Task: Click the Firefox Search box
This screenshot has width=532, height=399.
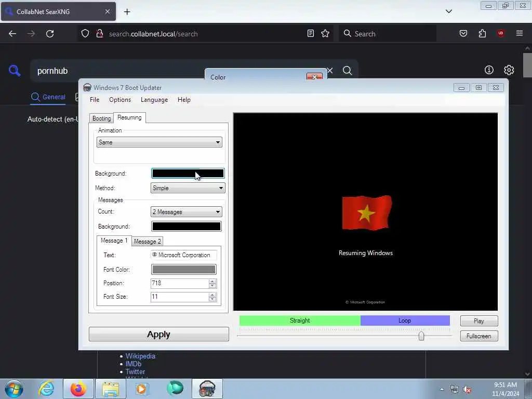Action: [x=387, y=34]
